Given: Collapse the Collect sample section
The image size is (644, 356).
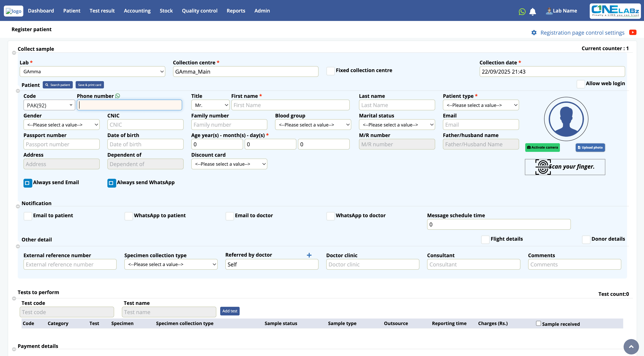Looking at the screenshot, I should [14, 53].
